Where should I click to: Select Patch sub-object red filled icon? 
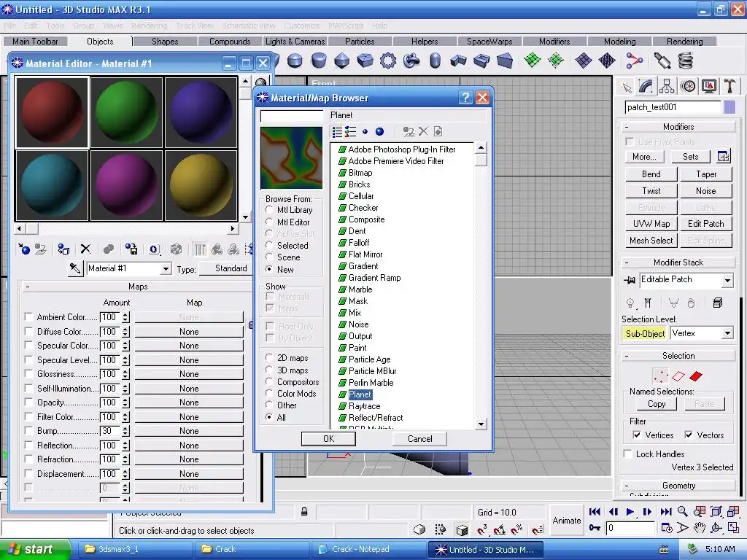(696, 376)
